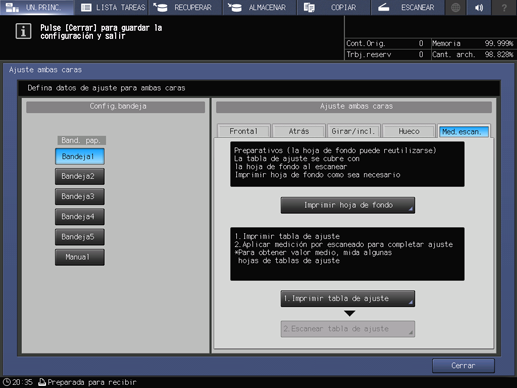Viewport: 517px width, 388px height.
Task: Open the Frontal adjustment tab
Action: coord(244,131)
